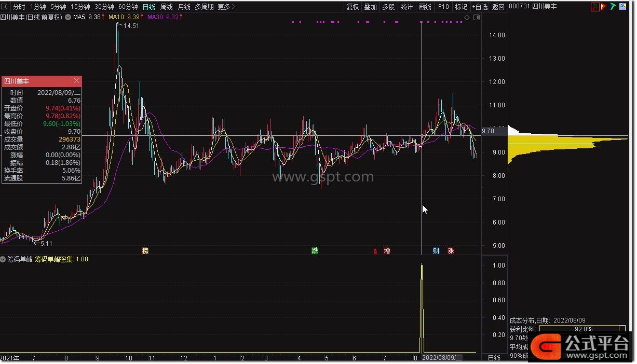
Task: Click the 涨 event marker
Action: [x=451, y=251]
